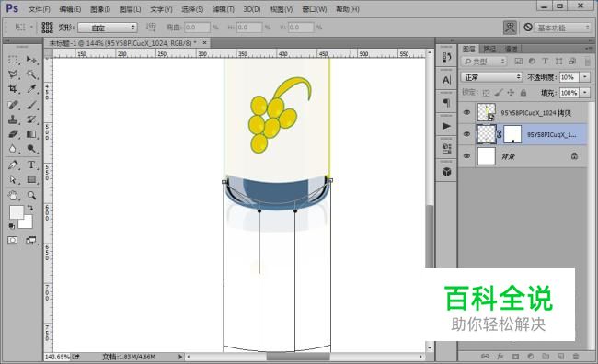
Task: Select the History Brush tool
Action: point(31,119)
